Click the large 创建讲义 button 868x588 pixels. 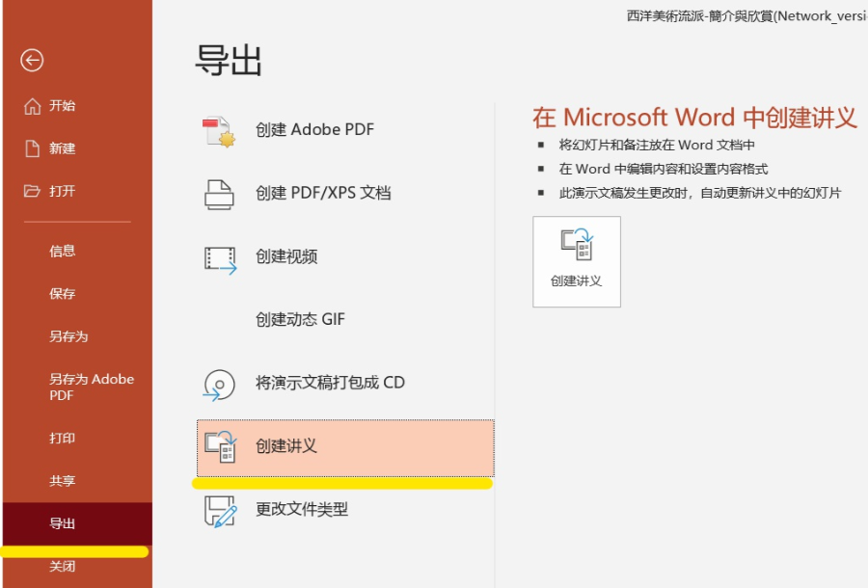pos(577,261)
